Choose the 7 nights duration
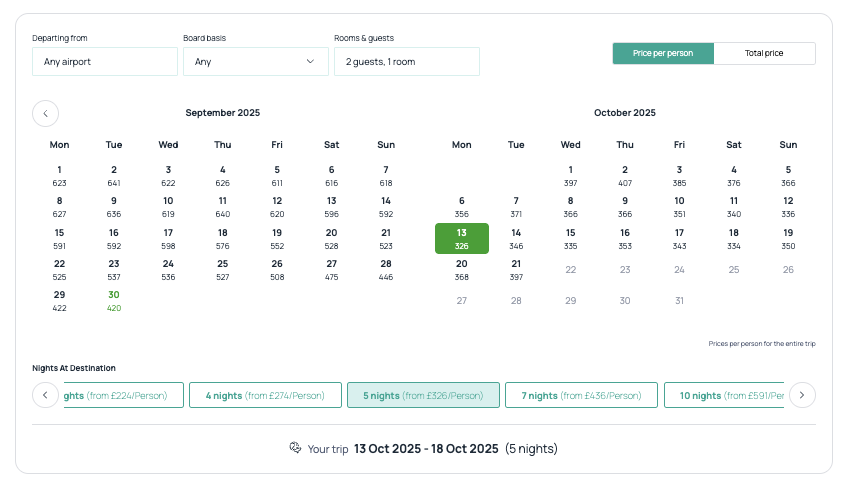Screen dimensions: 852x488 581,395
